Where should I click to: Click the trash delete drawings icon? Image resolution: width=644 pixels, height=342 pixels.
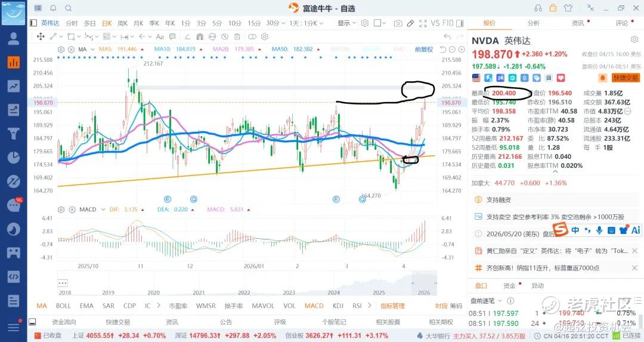coord(237,36)
